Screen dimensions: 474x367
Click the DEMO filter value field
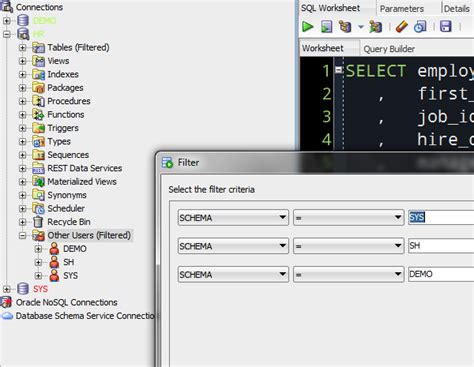pos(441,274)
